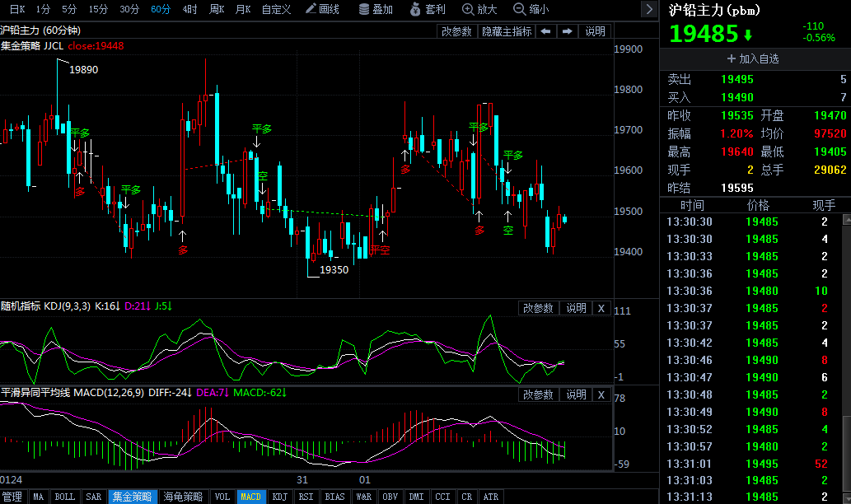Select the KDJ indicator tab
This screenshot has width=851, height=504.
(279, 497)
